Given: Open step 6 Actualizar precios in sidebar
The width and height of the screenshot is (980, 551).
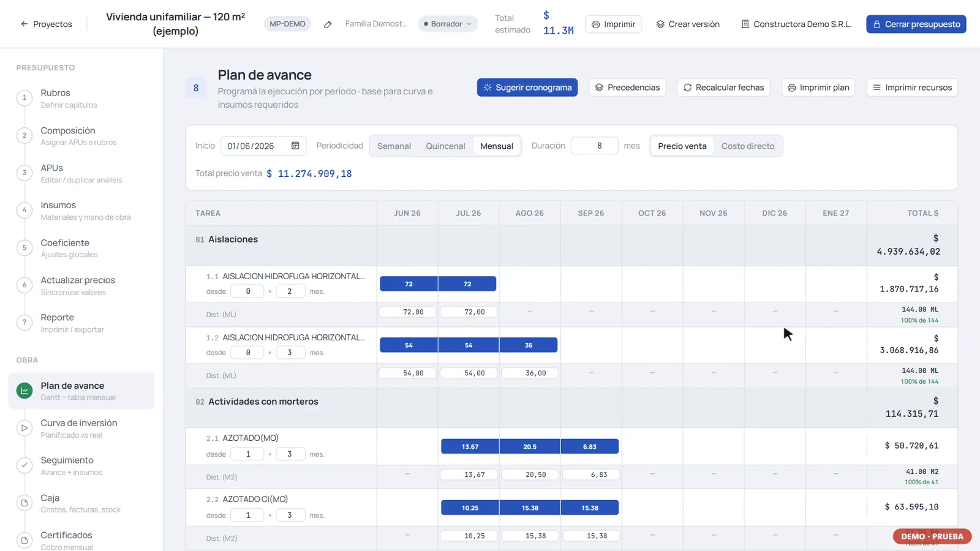Looking at the screenshot, I should click(81, 285).
